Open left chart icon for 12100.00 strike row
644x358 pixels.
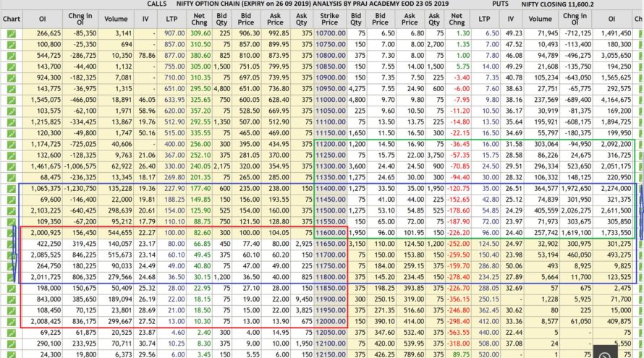click(x=11, y=344)
